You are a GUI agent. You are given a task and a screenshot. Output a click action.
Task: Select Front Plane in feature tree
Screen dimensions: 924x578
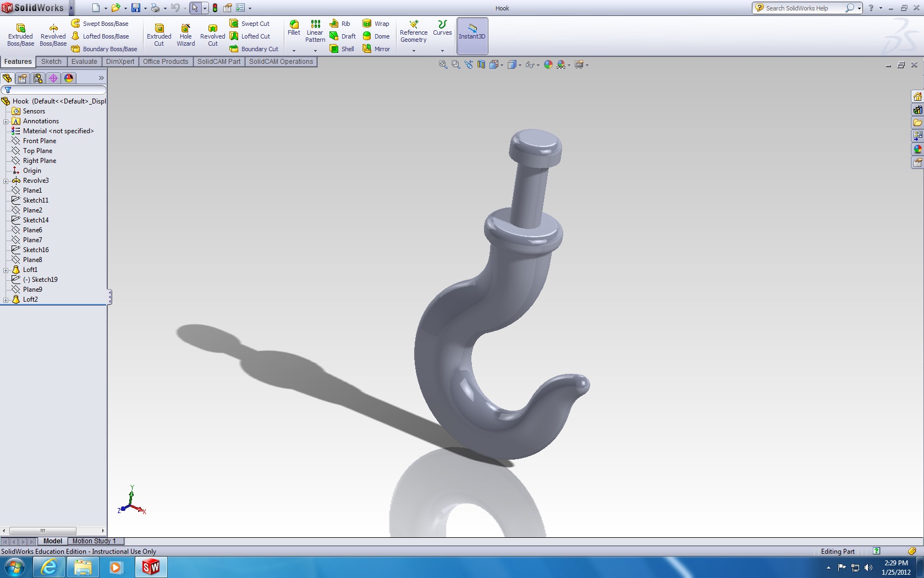(40, 141)
